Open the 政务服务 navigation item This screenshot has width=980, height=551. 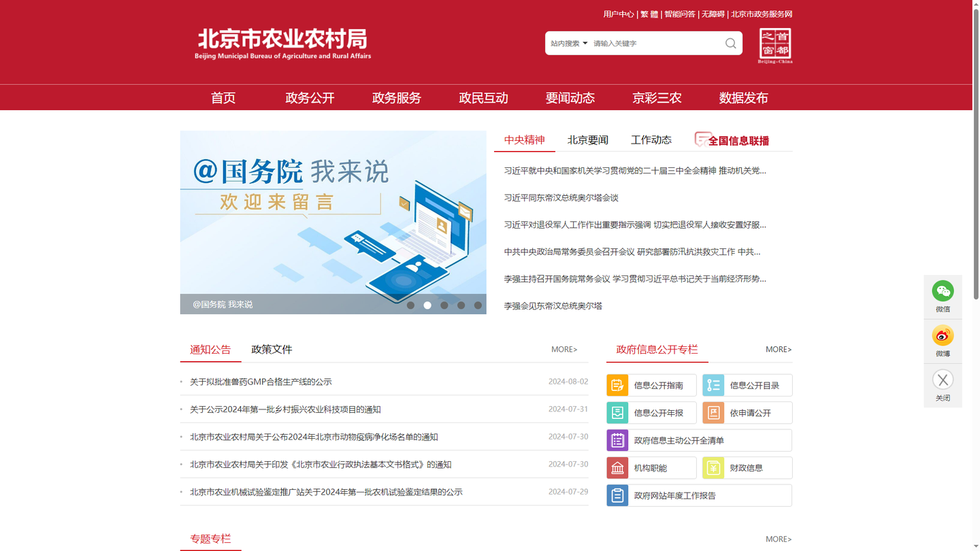(x=397, y=98)
